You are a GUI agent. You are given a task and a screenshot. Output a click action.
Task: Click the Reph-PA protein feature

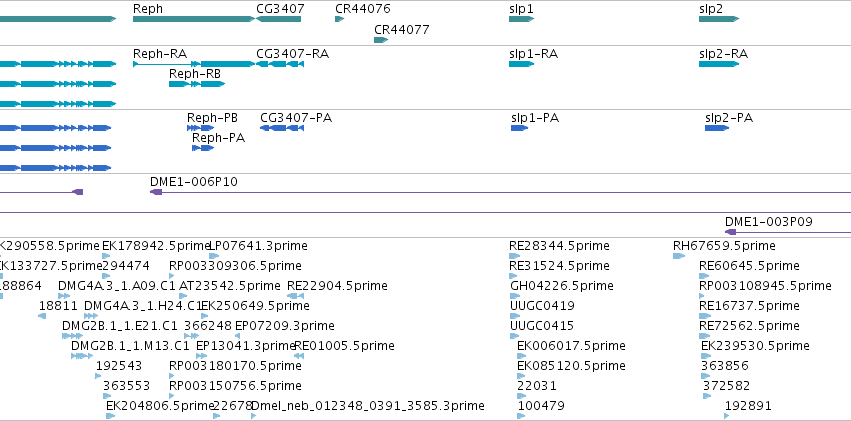(203, 148)
